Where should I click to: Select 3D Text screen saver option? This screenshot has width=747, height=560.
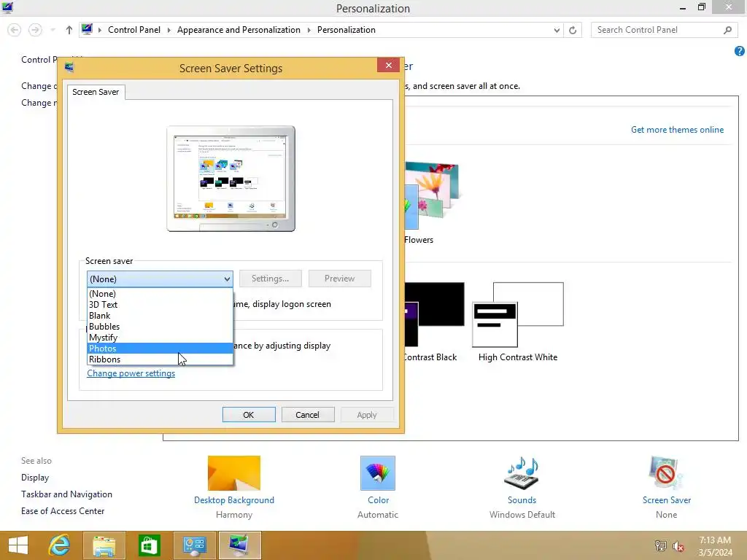pyautogui.click(x=160, y=305)
